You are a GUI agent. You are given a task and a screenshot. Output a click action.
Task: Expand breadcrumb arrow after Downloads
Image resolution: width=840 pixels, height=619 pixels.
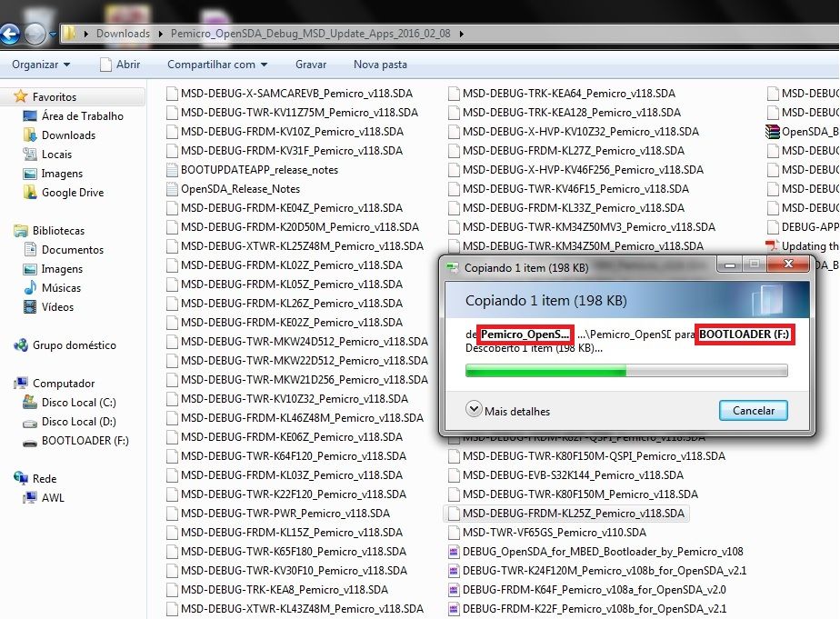coord(160,34)
